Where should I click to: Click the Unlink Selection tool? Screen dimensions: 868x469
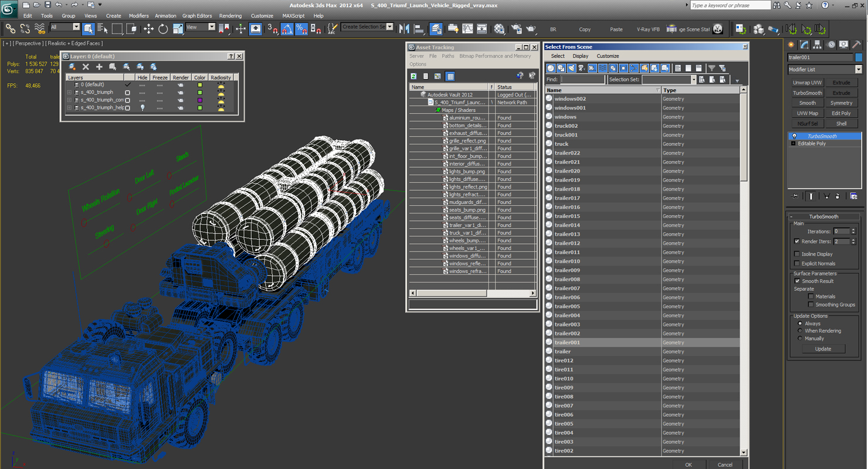pyautogui.click(x=25, y=29)
